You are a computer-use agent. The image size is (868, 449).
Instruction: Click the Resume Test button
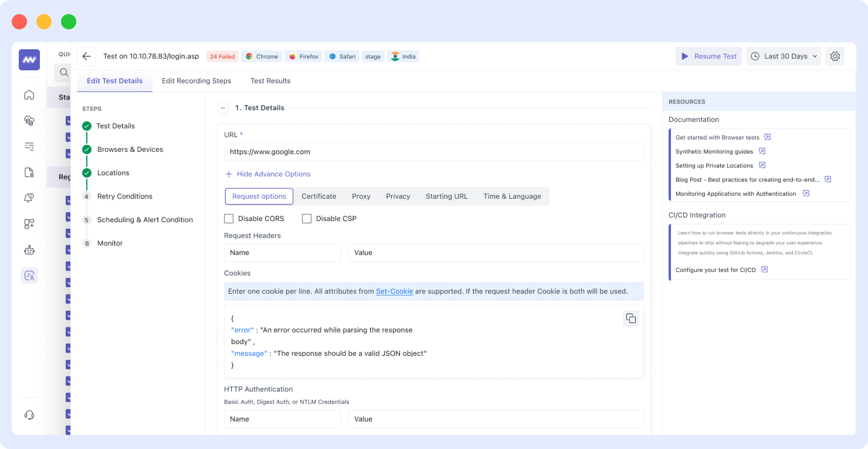(708, 56)
